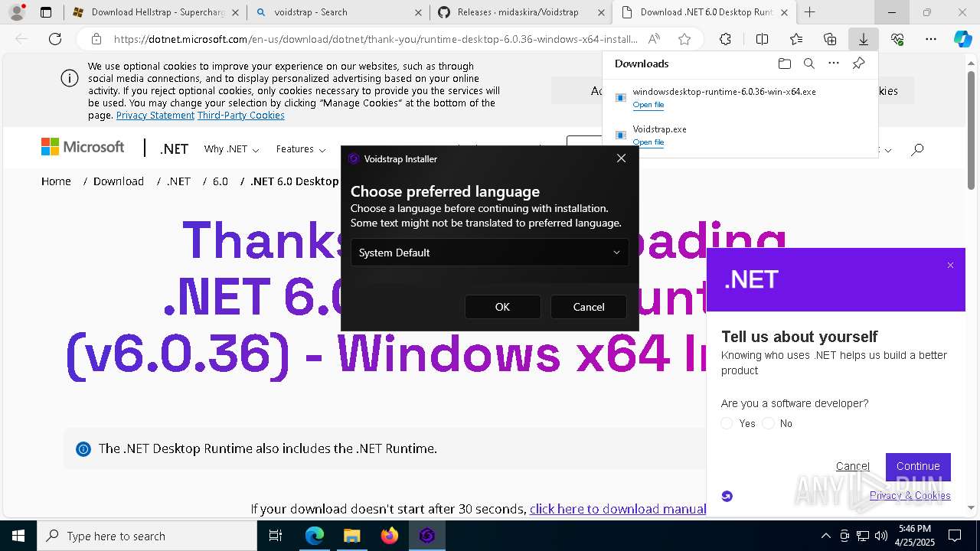The width and height of the screenshot is (980, 551).
Task: Click here to download manually link
Action: 618,509
